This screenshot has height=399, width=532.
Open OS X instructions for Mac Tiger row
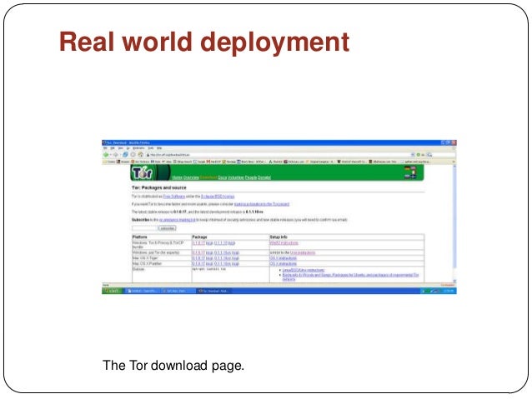point(284,258)
